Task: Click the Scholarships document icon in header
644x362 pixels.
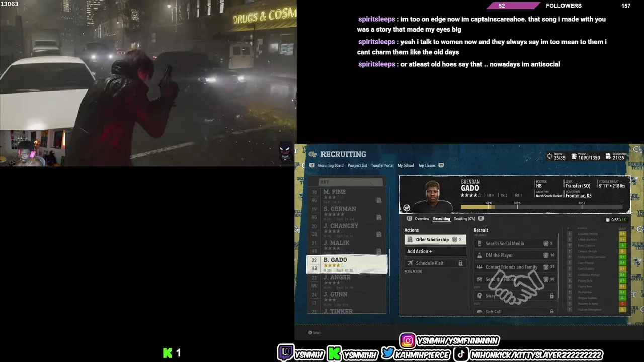Action: pyautogui.click(x=608, y=156)
